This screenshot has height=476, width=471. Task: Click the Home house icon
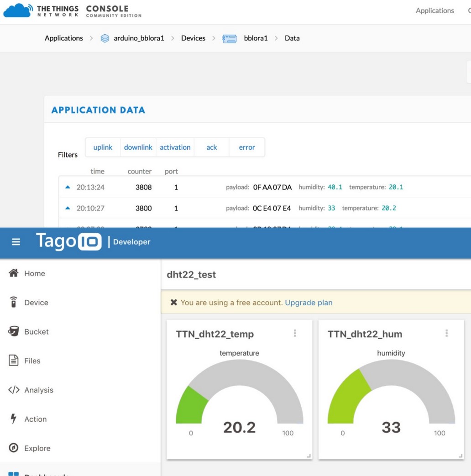[13, 273]
